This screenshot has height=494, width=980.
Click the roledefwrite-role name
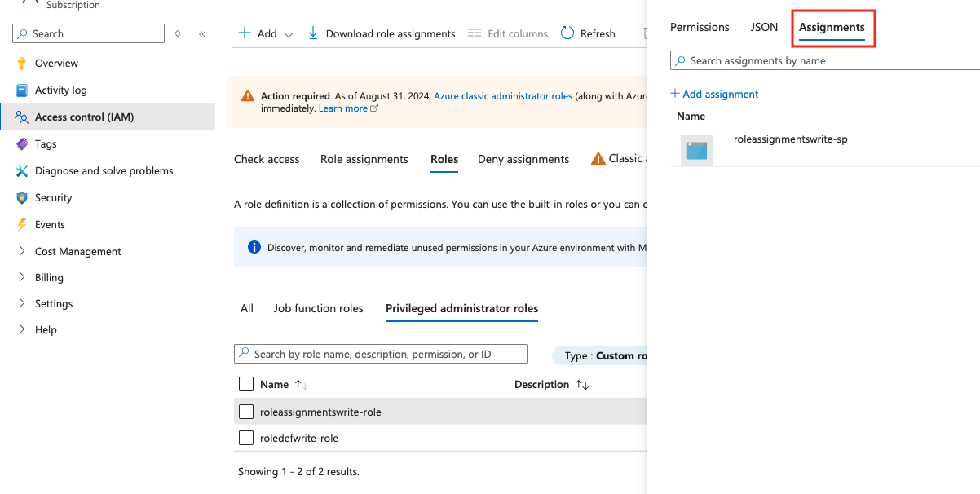point(299,438)
